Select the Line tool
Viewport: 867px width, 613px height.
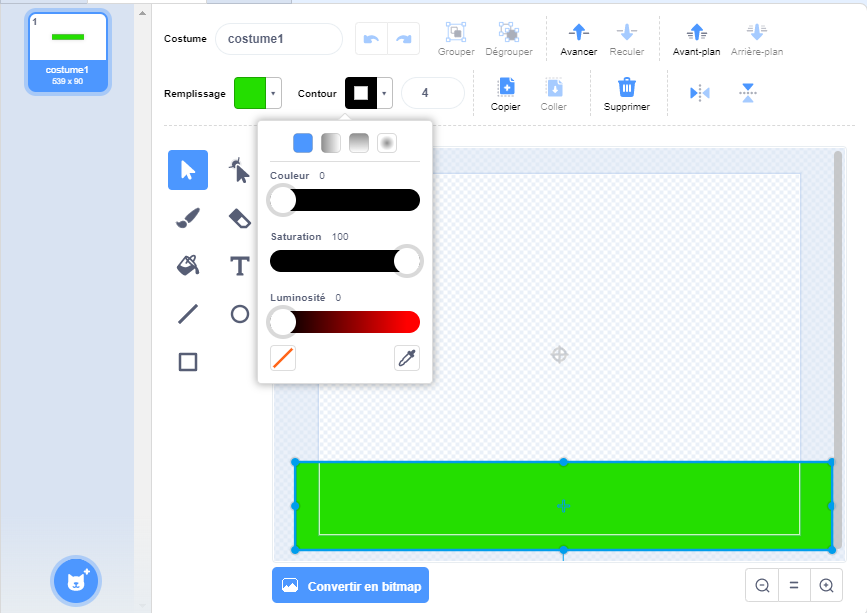pos(188,314)
